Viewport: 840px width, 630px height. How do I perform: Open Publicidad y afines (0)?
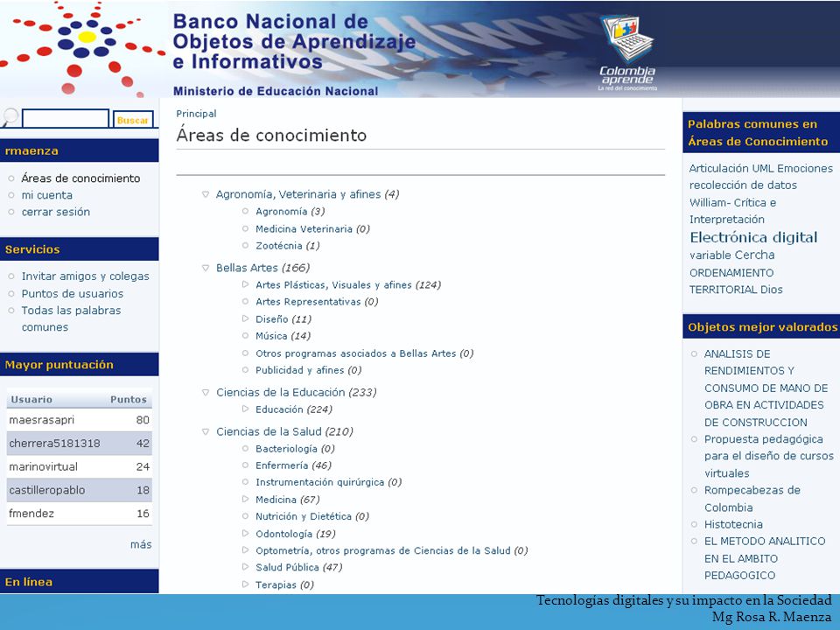coord(309,370)
